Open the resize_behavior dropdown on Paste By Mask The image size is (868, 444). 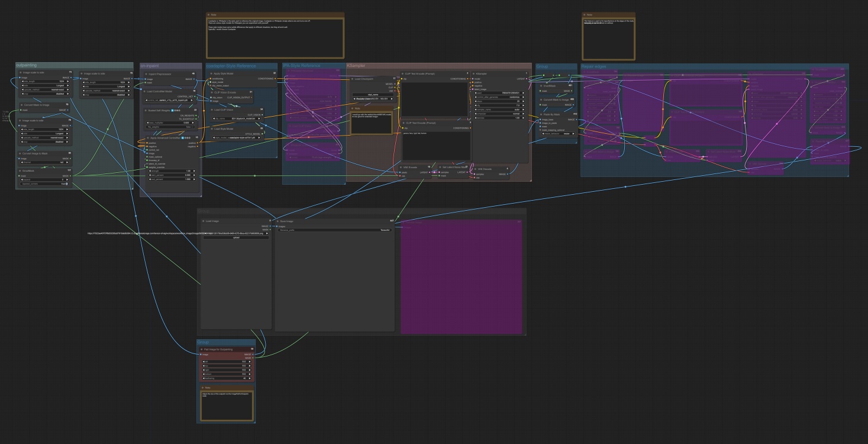pyautogui.click(x=558, y=134)
